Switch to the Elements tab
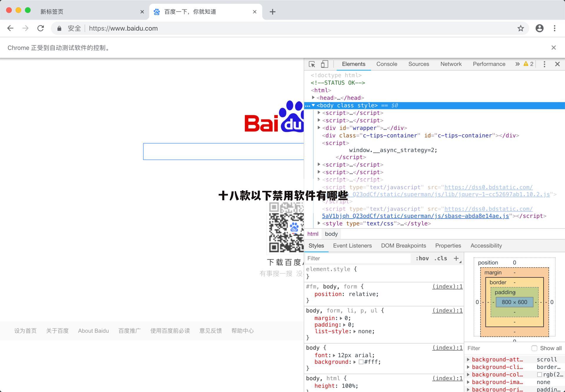The image size is (565, 392). (x=353, y=64)
